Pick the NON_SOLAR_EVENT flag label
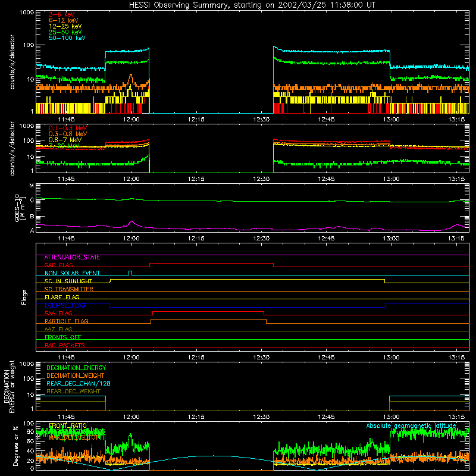Screen dimensions: 476x476 tap(72, 273)
